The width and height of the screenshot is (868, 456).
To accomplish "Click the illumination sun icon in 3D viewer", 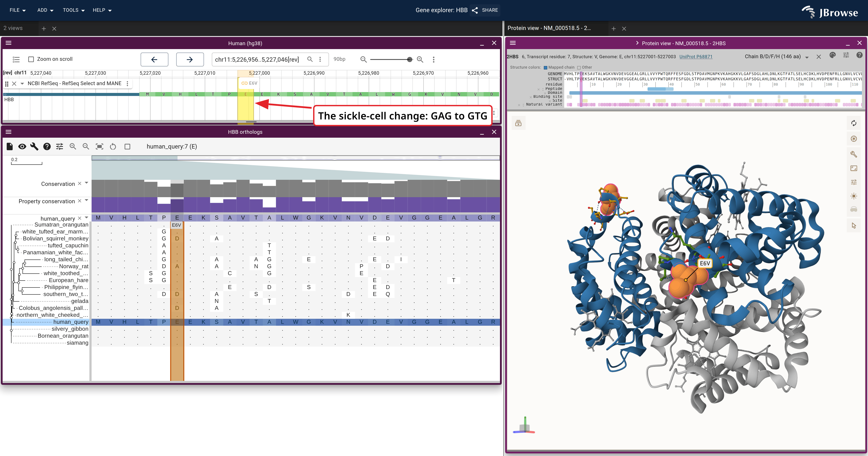I will coord(853,196).
